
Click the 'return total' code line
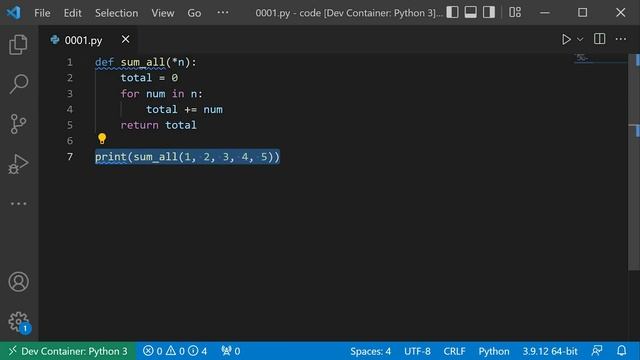158,125
